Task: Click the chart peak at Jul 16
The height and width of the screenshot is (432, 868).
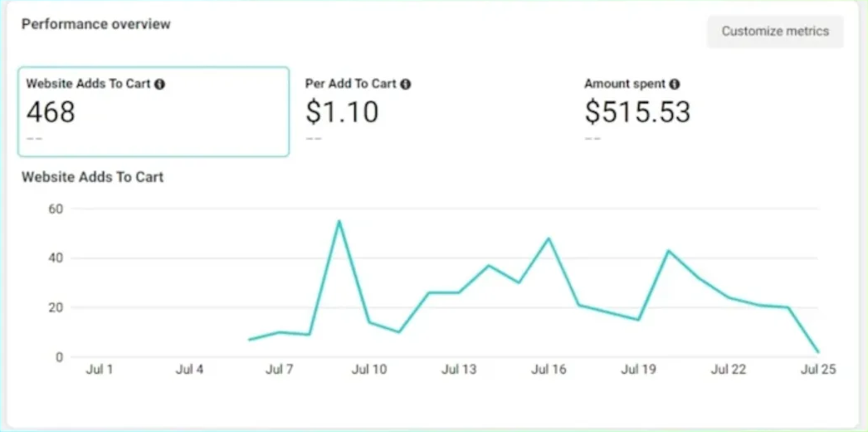Action: (x=549, y=238)
